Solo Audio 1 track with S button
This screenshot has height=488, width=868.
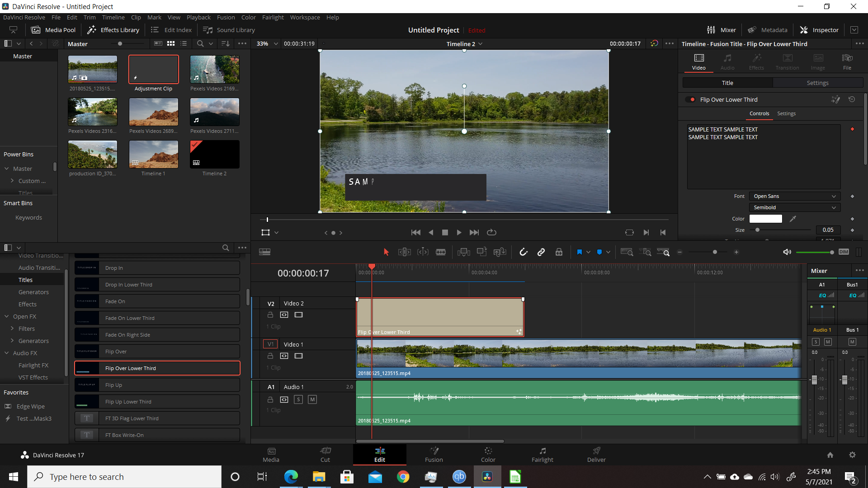click(x=298, y=399)
